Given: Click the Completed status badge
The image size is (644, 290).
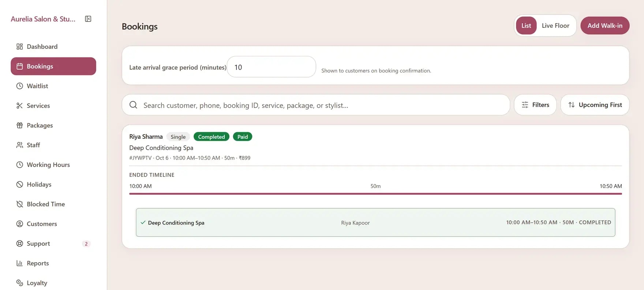Looking at the screenshot, I should pos(211,137).
